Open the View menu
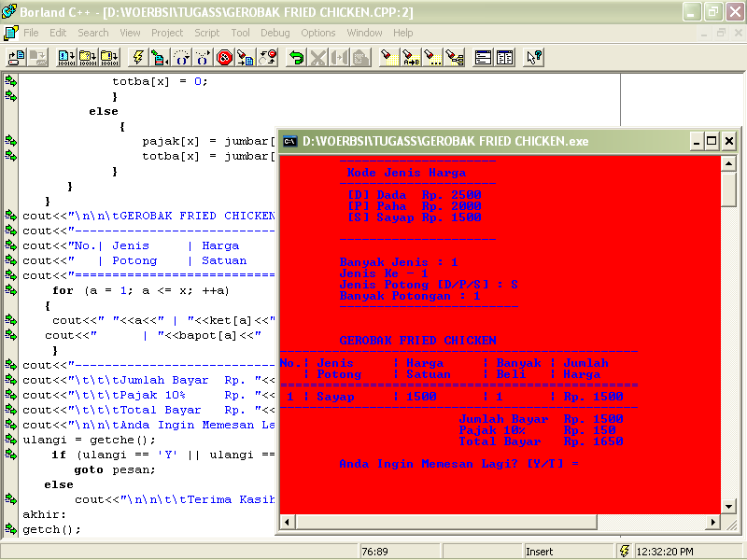Screen dimensions: 747x560 [130, 33]
